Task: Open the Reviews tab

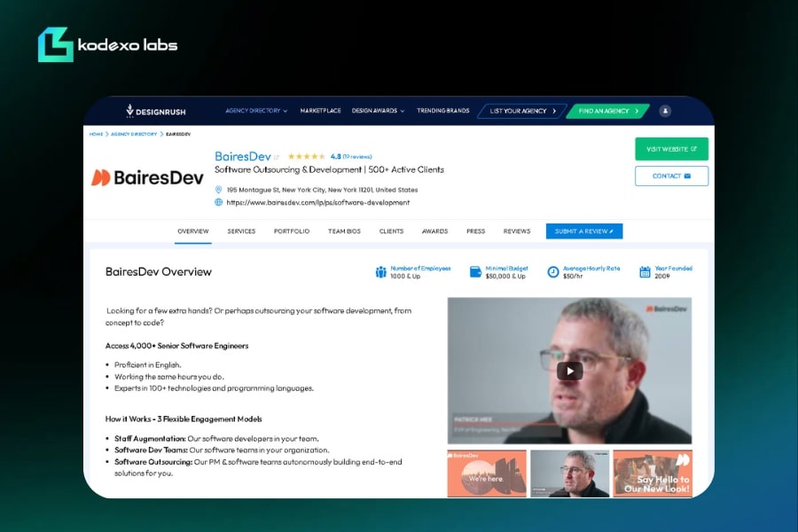Action: 517,231
